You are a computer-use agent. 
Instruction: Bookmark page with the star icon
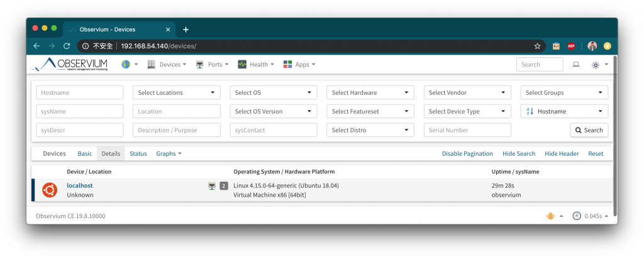537,46
